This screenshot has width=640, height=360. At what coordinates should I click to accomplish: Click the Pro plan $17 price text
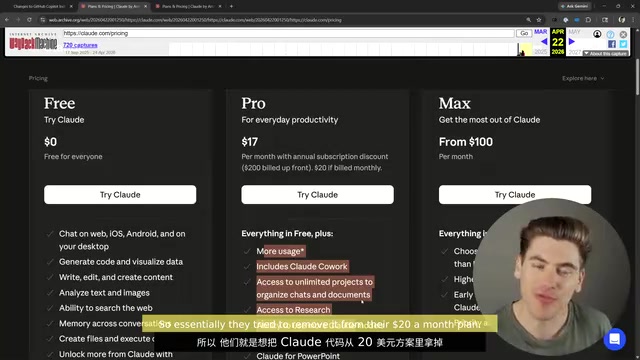point(249,142)
